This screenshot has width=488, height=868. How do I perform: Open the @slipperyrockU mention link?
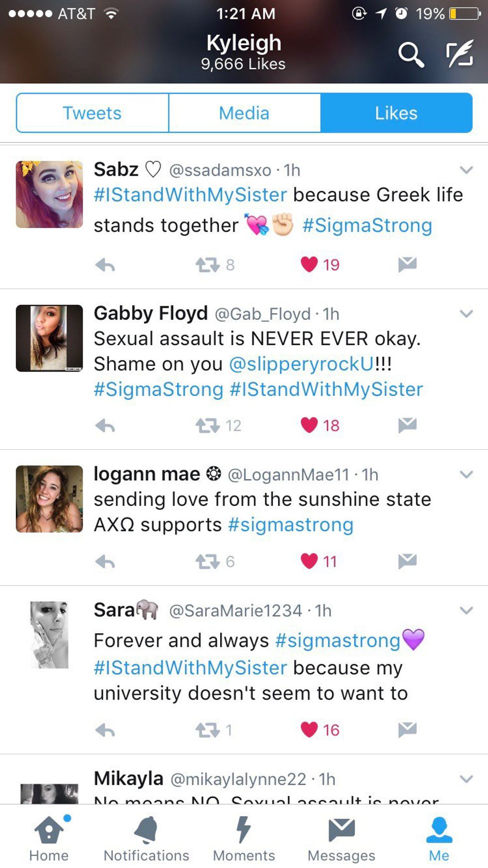pyautogui.click(x=301, y=364)
